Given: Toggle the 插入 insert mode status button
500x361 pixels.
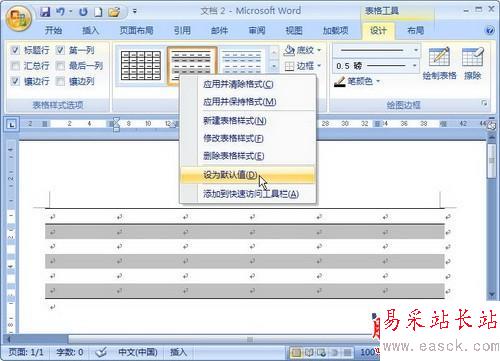Looking at the screenshot, I should (x=178, y=352).
